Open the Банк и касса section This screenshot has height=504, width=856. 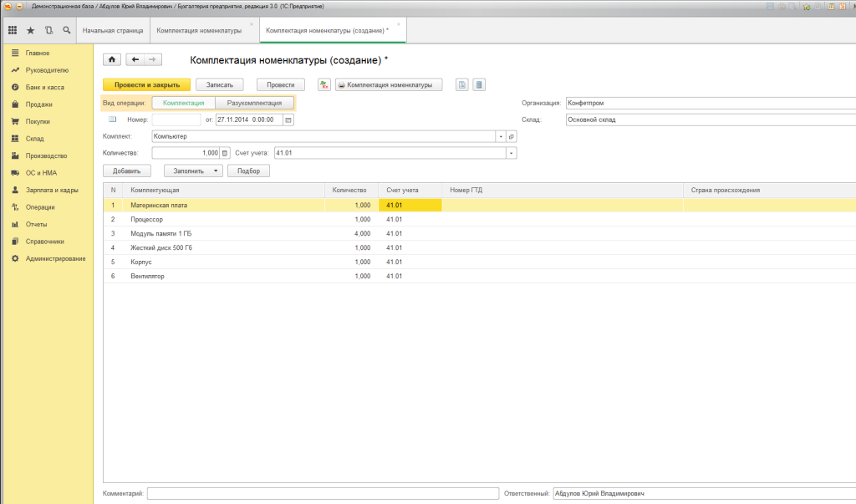pos(47,88)
